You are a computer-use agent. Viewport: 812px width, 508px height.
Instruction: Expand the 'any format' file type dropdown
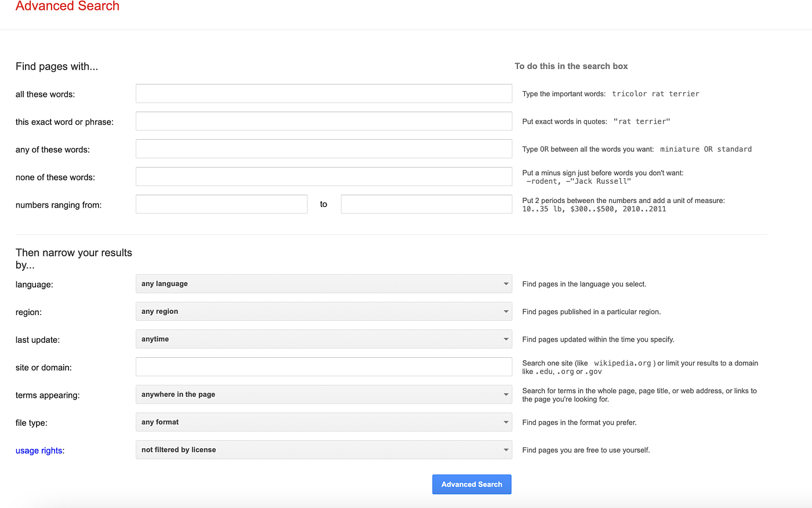[x=324, y=422]
